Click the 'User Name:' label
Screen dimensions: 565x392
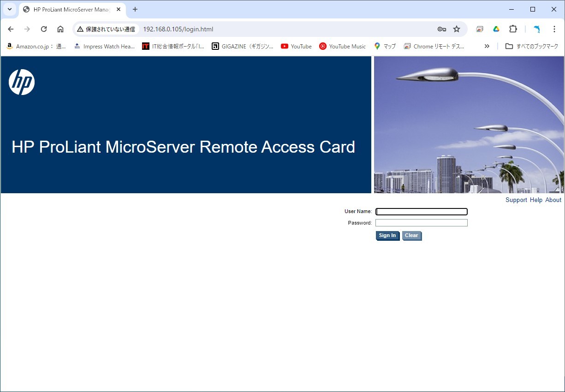[358, 212]
